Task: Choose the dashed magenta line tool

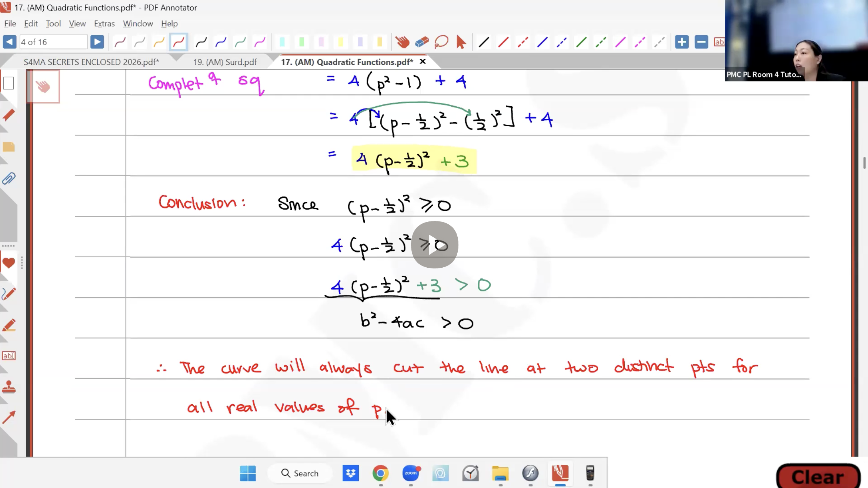Action: point(640,42)
